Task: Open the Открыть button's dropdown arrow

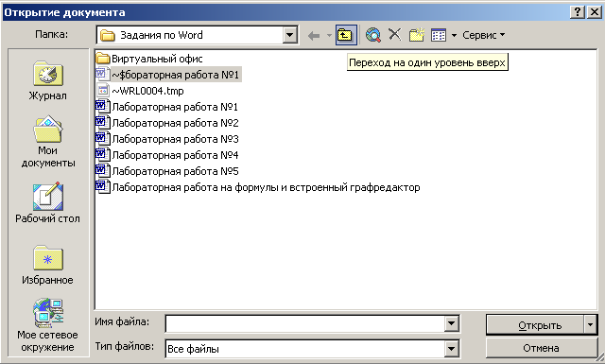Action: pos(590,325)
